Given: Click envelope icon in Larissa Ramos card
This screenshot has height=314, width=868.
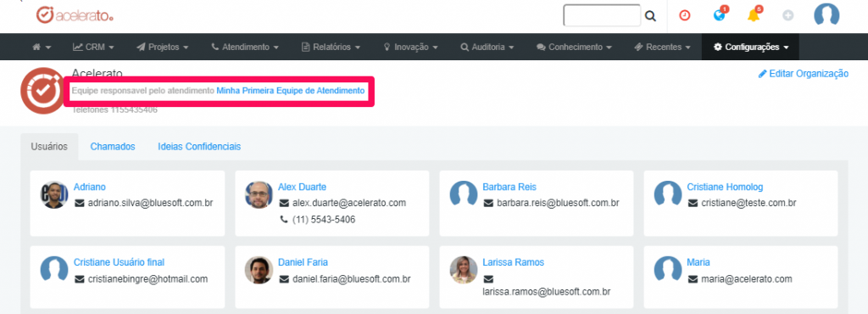Looking at the screenshot, I should point(488,279).
